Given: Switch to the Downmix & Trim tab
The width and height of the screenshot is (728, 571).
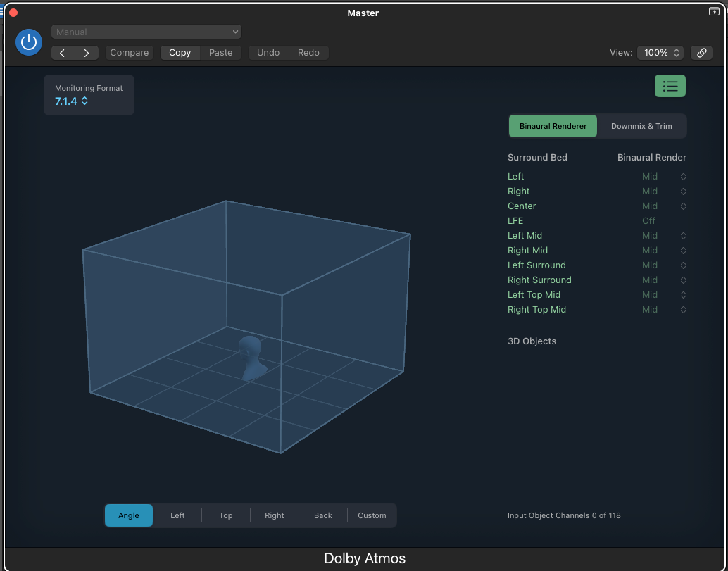Looking at the screenshot, I should (x=641, y=126).
